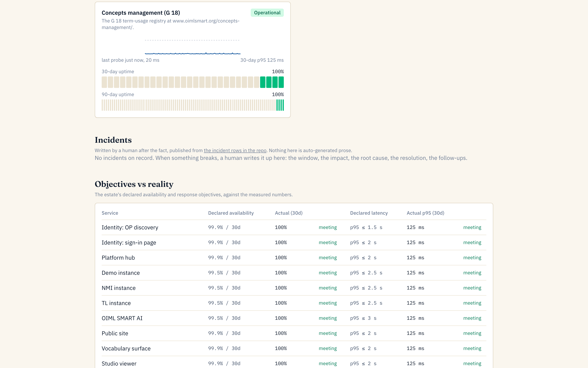Click the OIML SMART AI row name
The height and width of the screenshot is (368, 588).
(122, 318)
